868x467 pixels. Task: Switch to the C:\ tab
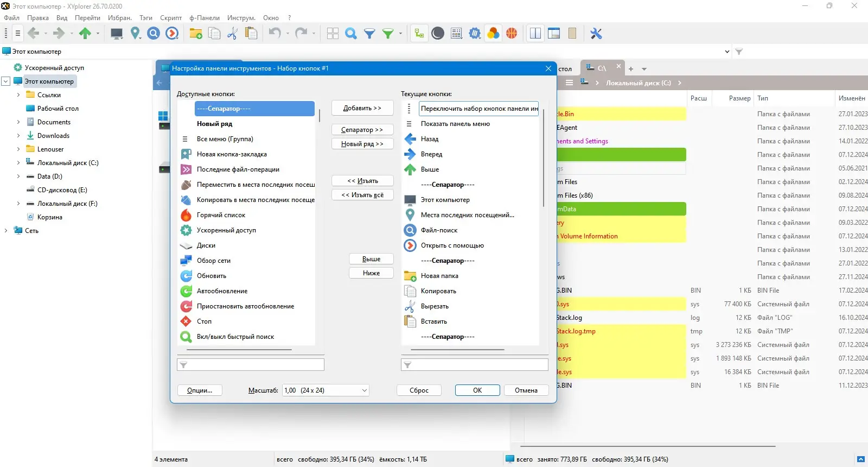coord(601,68)
